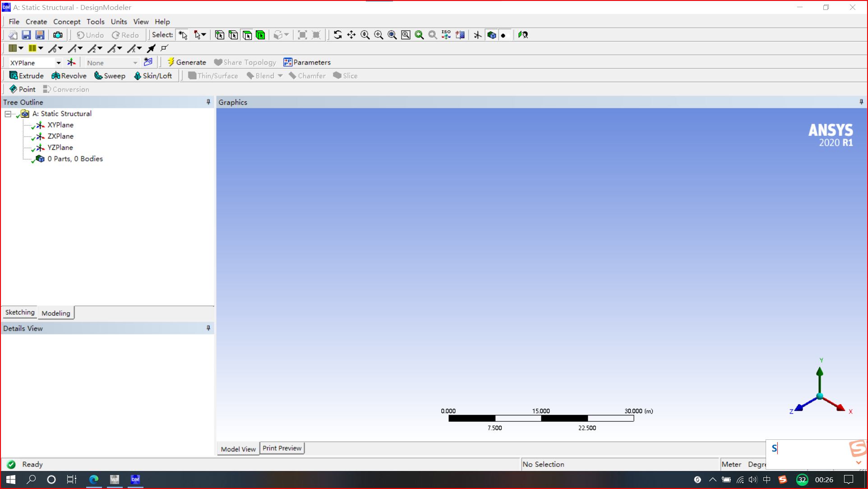Toggle the Points selection filter
868x489 pixels.
pos(220,35)
